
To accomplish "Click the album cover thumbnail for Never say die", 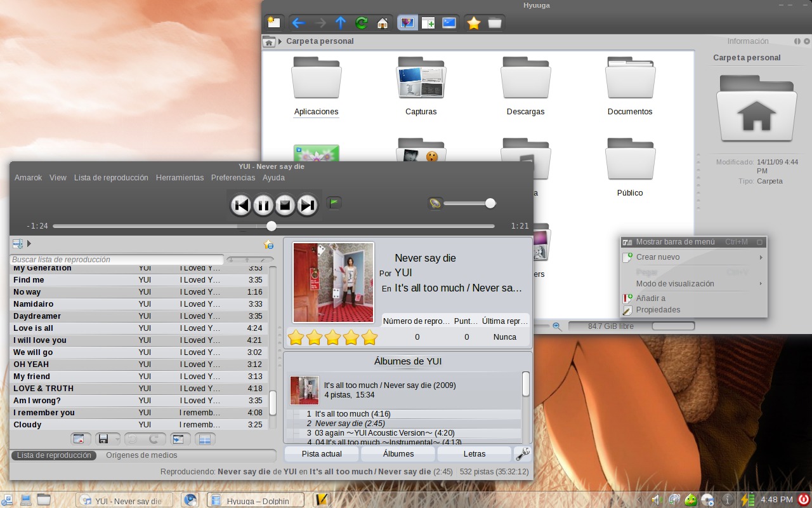I will 333,282.
